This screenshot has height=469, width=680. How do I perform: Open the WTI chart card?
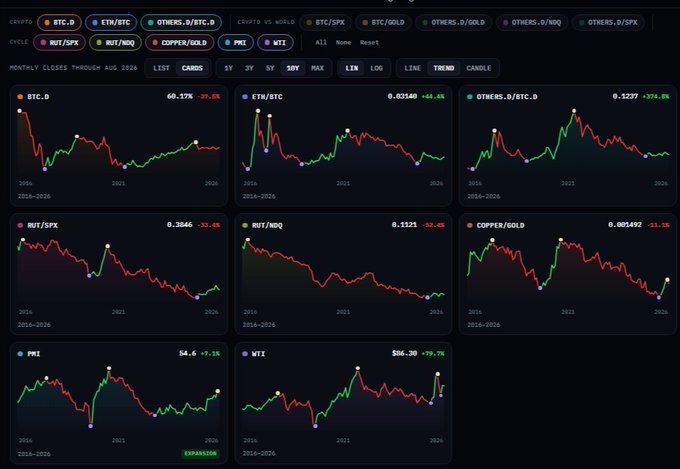tap(343, 403)
